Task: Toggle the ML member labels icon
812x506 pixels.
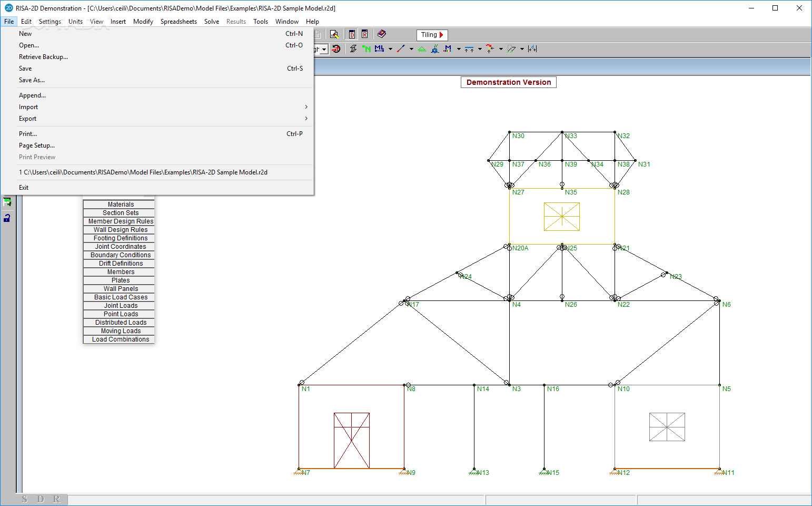Action: [379, 49]
